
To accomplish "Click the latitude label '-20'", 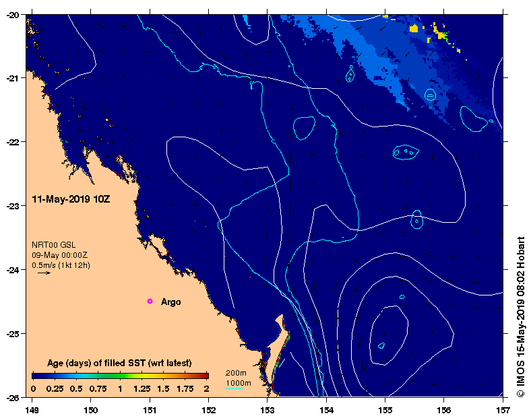I will point(13,15).
